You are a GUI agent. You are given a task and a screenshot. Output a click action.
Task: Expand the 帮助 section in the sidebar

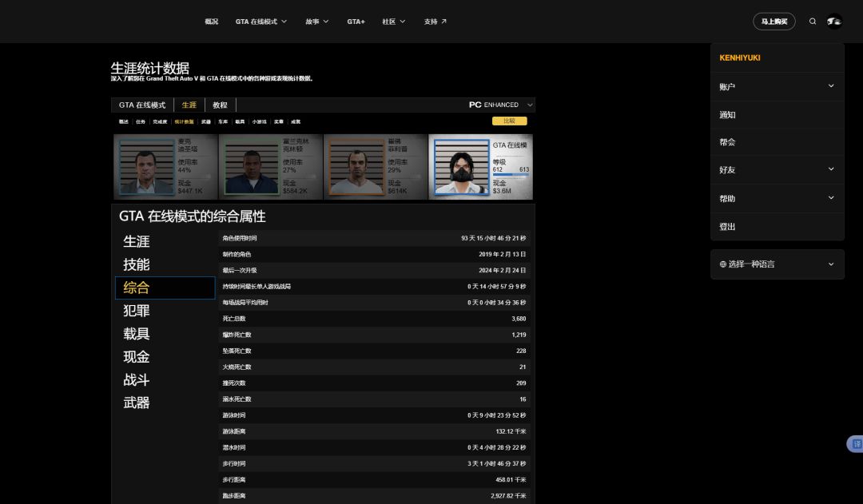(x=777, y=198)
